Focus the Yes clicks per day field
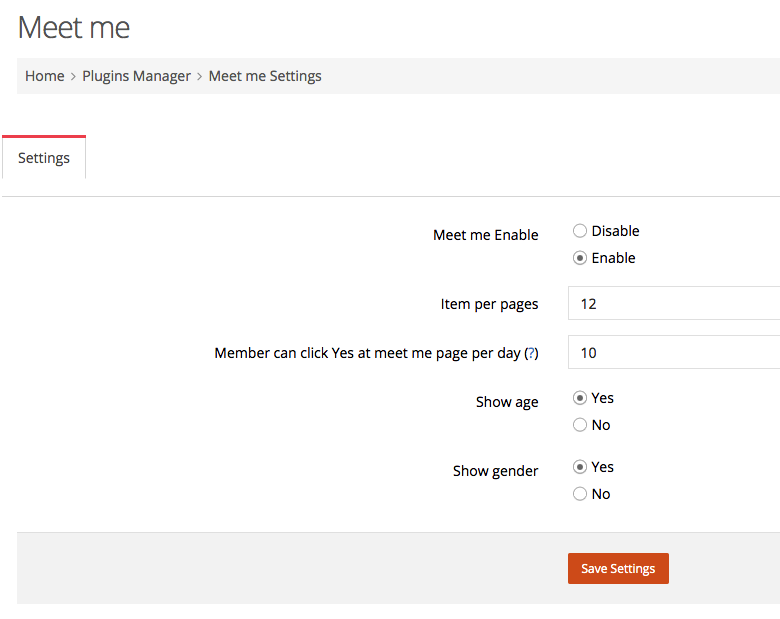This screenshot has height=619, width=780. point(674,352)
